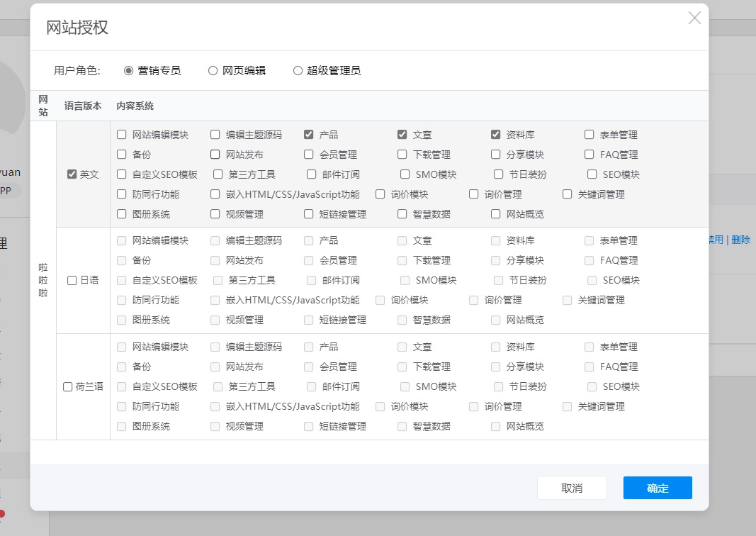Viewport: 756px width, 536px height.
Task: Enable 邮件订阅 in the 英文 section
Action: (x=312, y=174)
